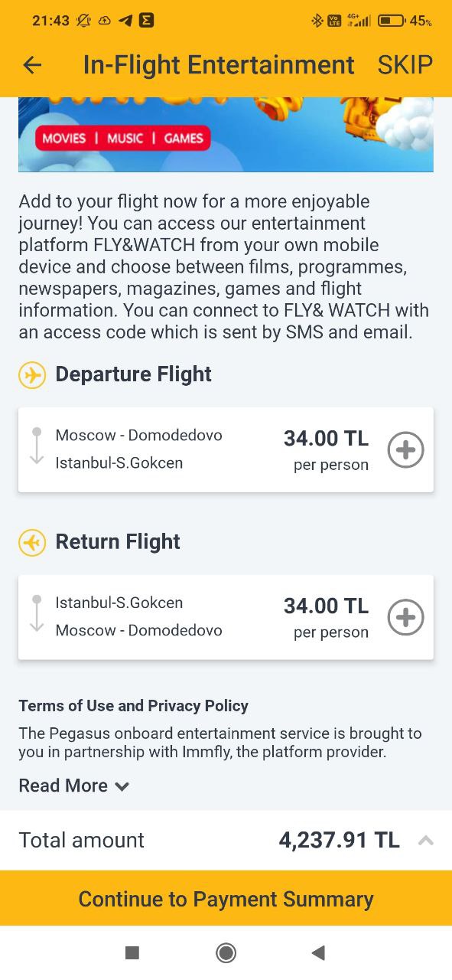Open Terms of Use and Privacy Policy
The height and width of the screenshot is (980, 452).
pos(133,706)
